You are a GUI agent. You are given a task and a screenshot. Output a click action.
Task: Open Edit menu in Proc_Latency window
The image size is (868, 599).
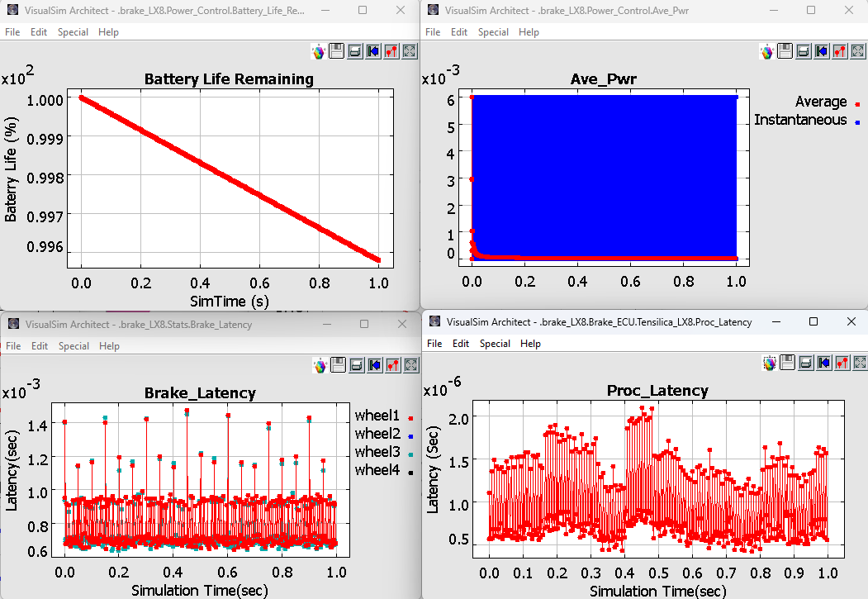pos(461,344)
